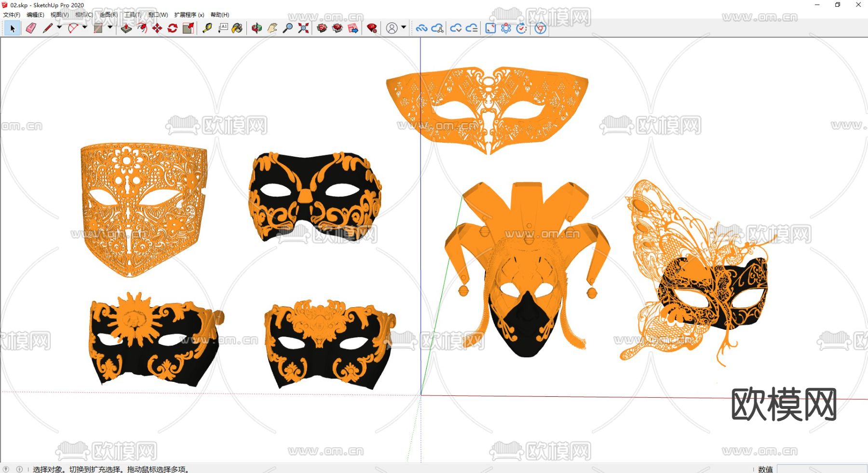The height and width of the screenshot is (473, 868).
Task: Click the Zoom Extents icon
Action: tap(303, 28)
